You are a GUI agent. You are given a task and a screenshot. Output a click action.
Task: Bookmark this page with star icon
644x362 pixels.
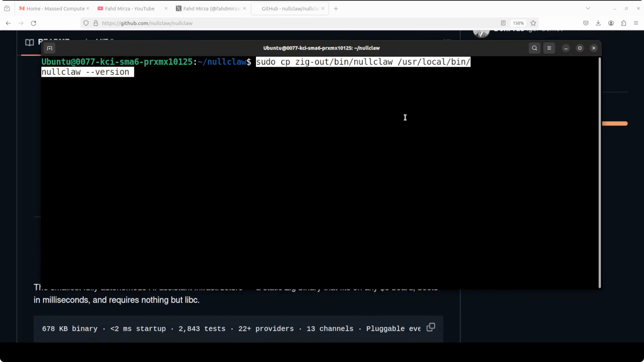point(533,23)
